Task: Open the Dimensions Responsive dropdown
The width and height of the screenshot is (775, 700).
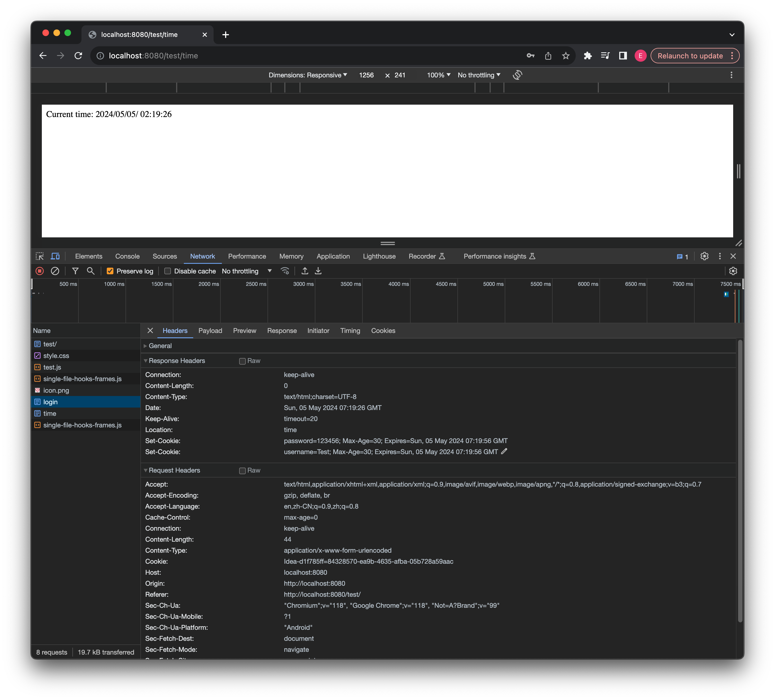Action: click(x=308, y=75)
